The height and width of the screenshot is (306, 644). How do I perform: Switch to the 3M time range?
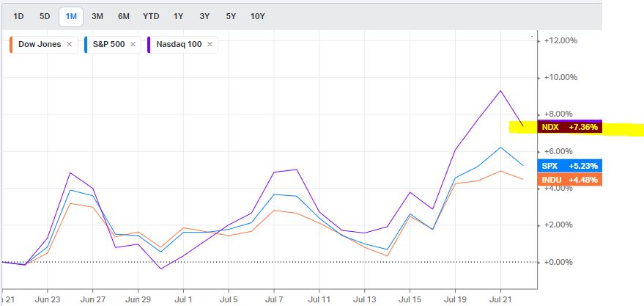point(97,16)
